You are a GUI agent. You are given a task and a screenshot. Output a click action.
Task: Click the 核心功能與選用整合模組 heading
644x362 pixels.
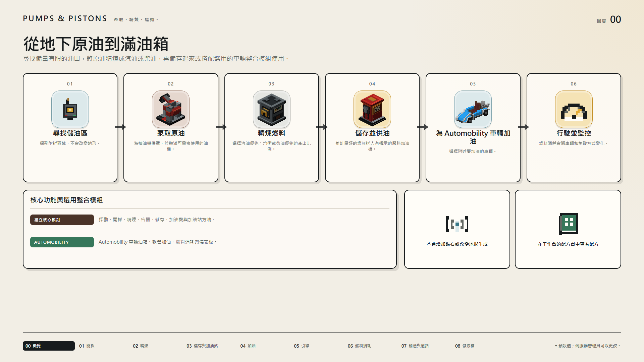(66, 200)
